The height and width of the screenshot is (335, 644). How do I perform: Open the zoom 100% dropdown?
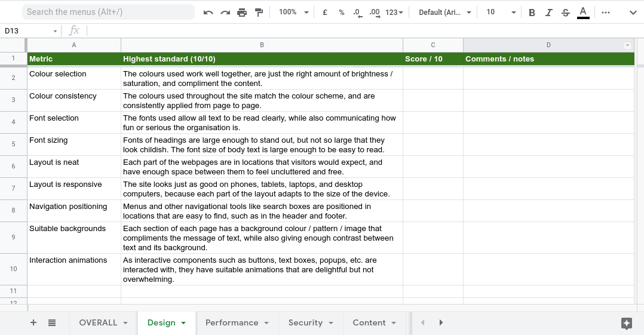[294, 13]
